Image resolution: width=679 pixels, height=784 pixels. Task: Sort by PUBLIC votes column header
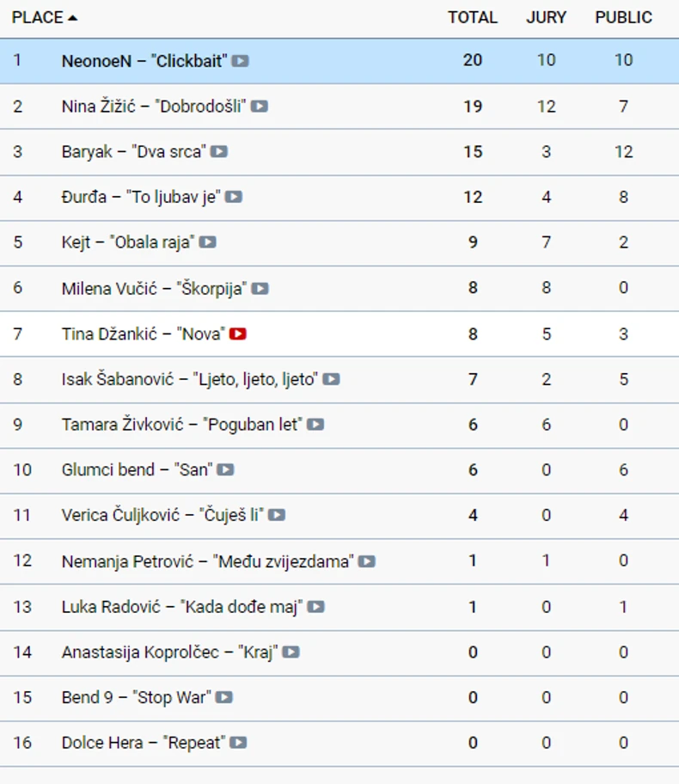[x=623, y=17]
